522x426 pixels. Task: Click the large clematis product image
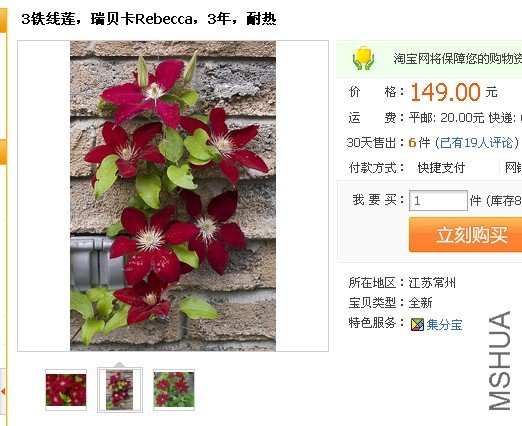173,196
